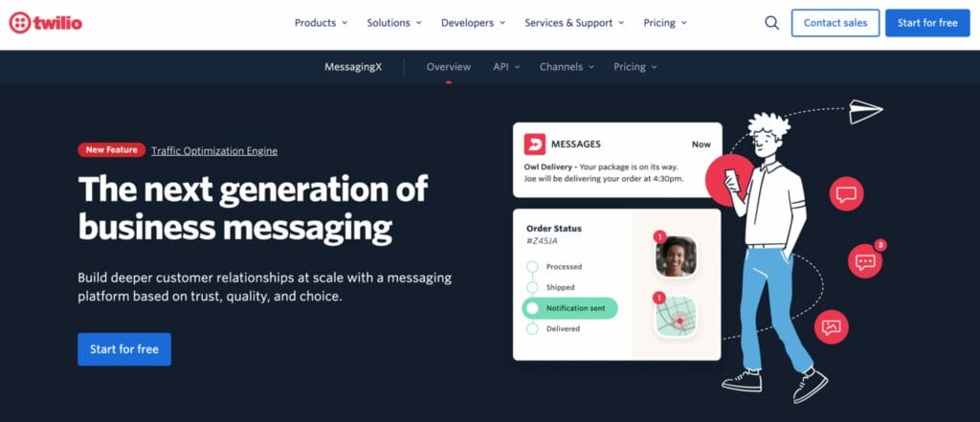The image size is (980, 422).
Task: Expand the Developers dropdown menu
Action: click(x=473, y=23)
